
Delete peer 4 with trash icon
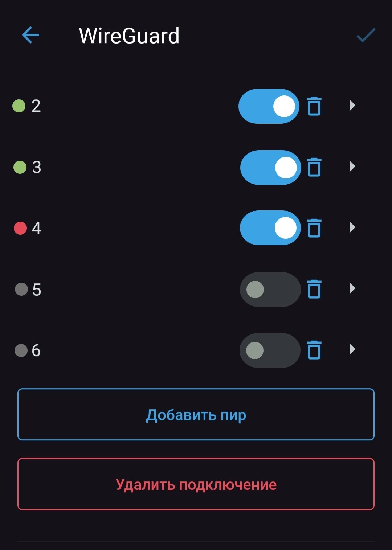click(314, 228)
